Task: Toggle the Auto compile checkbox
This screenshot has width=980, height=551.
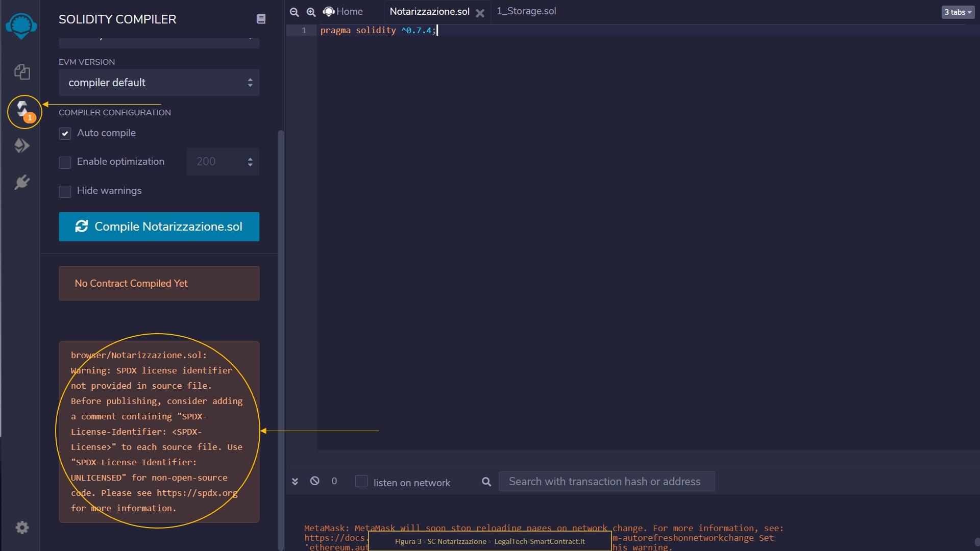Action: click(x=65, y=134)
